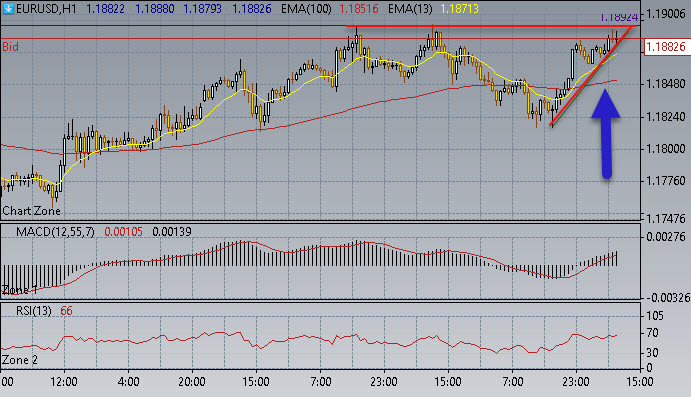This screenshot has width=691, height=397.
Task: Click the 1.18826 bid price tag
Action: 665,47
